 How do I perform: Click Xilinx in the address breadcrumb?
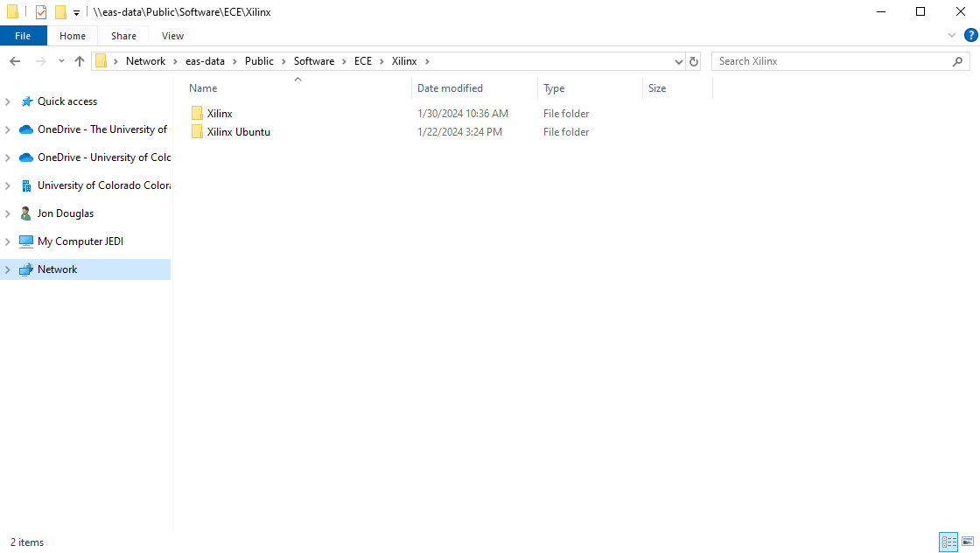[404, 61]
